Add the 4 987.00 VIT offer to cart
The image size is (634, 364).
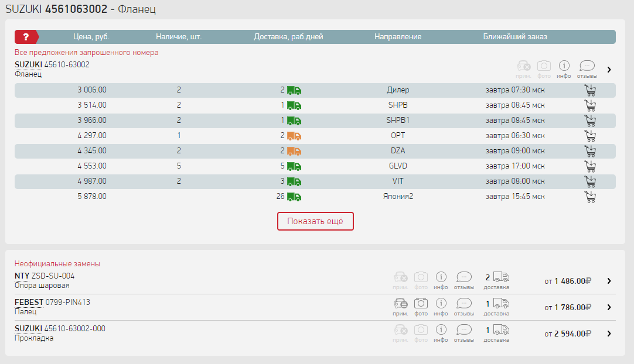pyautogui.click(x=590, y=181)
